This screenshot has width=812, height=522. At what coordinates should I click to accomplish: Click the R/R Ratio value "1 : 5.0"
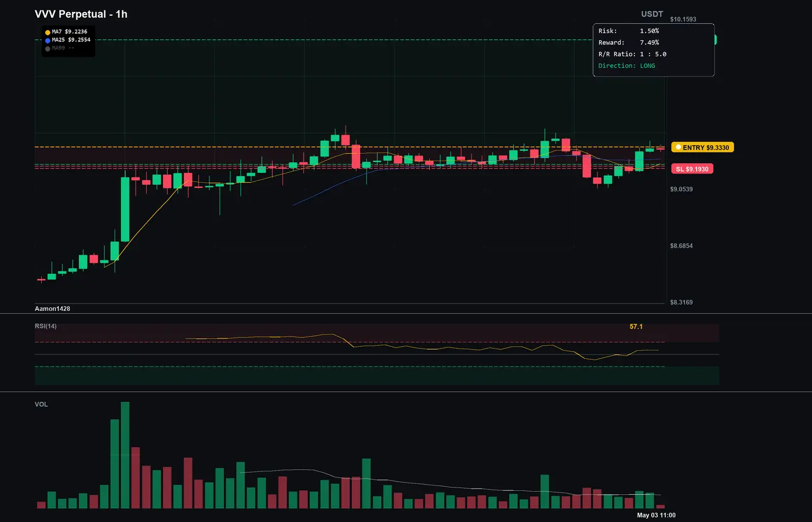653,54
